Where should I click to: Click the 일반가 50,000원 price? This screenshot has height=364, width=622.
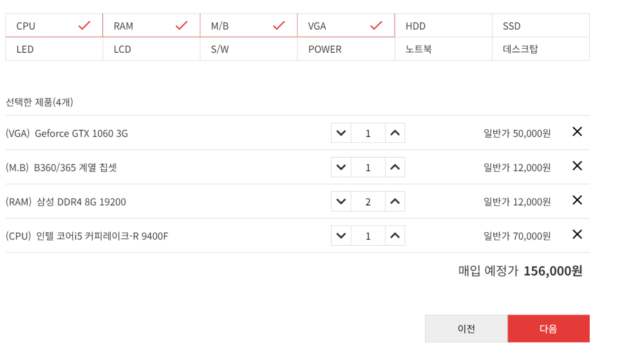[x=517, y=134]
